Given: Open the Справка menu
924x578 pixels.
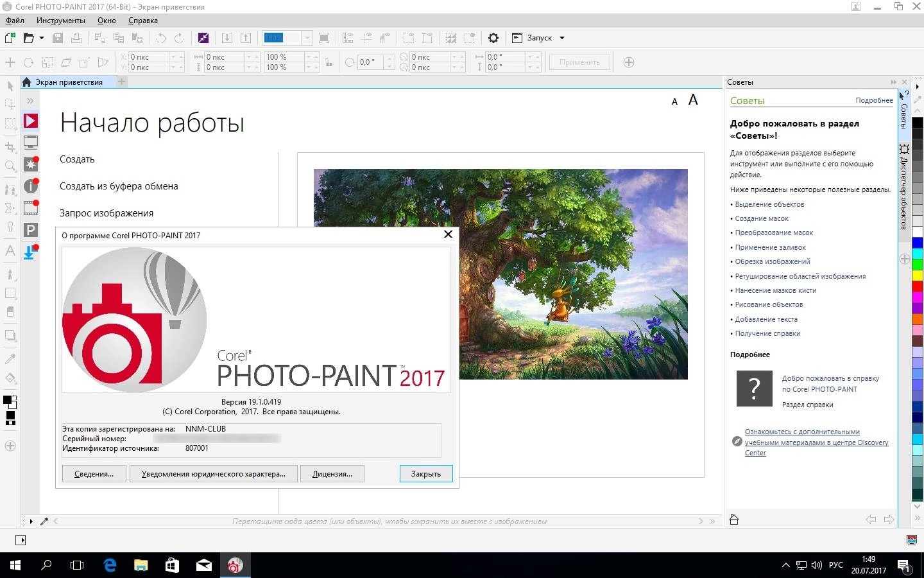Looking at the screenshot, I should (142, 21).
